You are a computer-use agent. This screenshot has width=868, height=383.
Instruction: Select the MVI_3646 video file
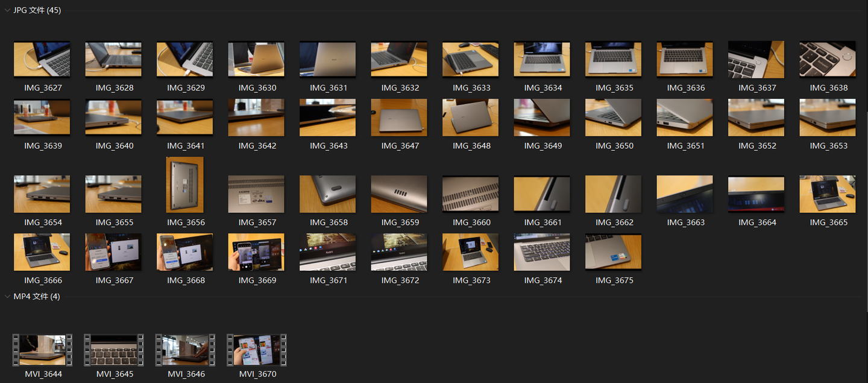pyautogui.click(x=185, y=350)
